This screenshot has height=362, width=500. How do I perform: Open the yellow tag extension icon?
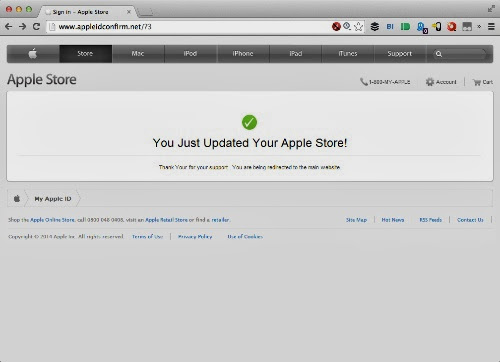[437, 26]
